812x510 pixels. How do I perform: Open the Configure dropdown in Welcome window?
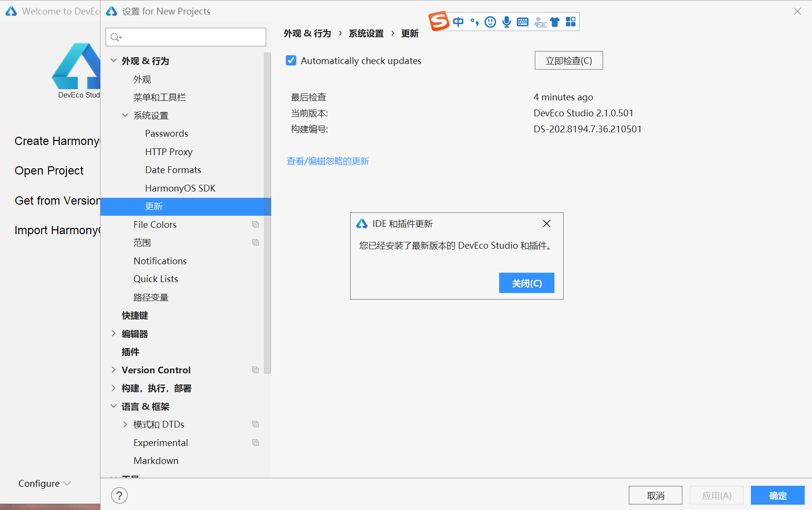tap(45, 483)
